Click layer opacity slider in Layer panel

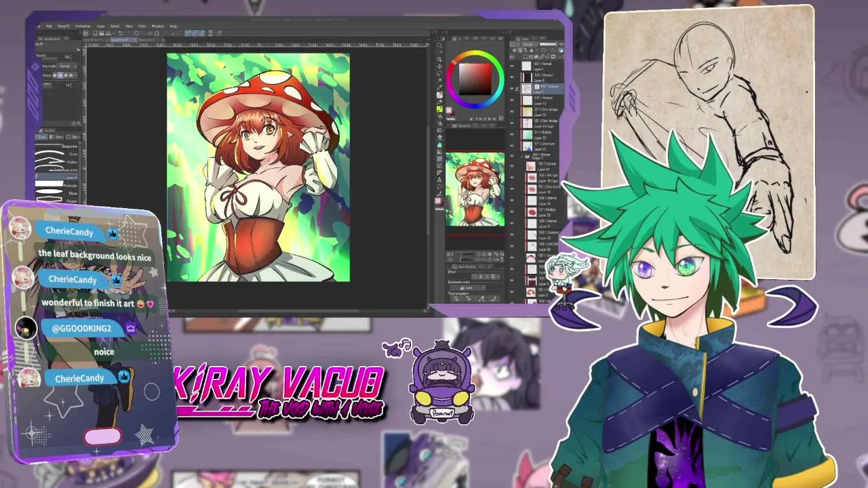548,44
